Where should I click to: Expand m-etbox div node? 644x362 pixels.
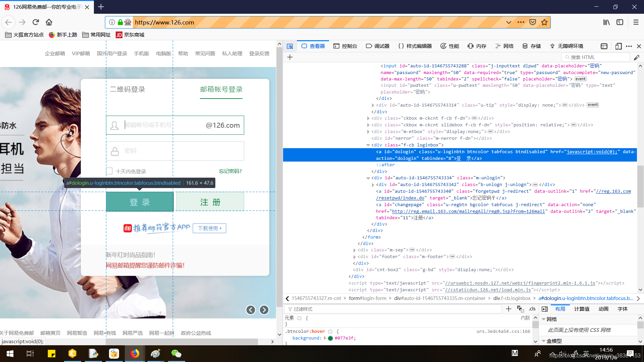(368, 132)
